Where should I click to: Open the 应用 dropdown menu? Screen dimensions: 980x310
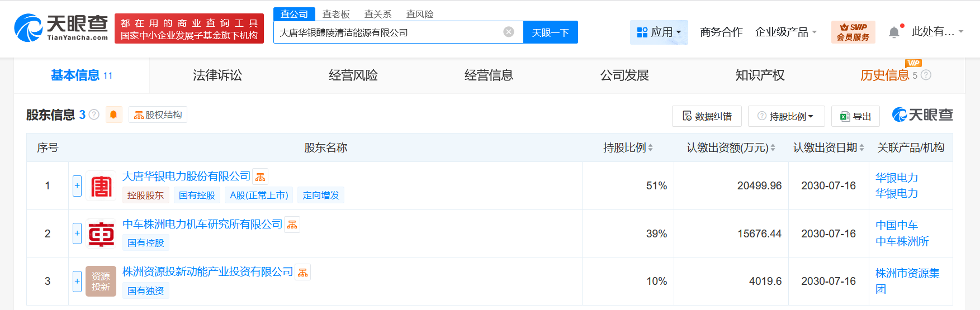tap(659, 32)
